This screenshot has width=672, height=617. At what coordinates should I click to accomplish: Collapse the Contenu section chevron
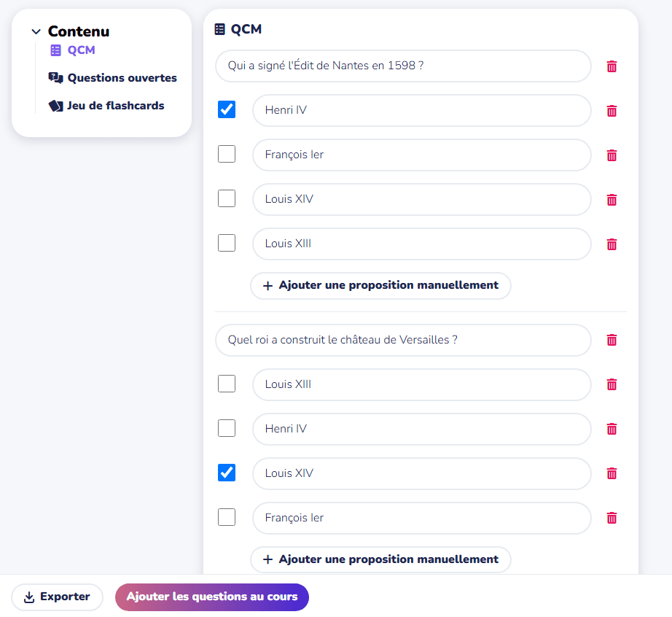pyautogui.click(x=36, y=32)
